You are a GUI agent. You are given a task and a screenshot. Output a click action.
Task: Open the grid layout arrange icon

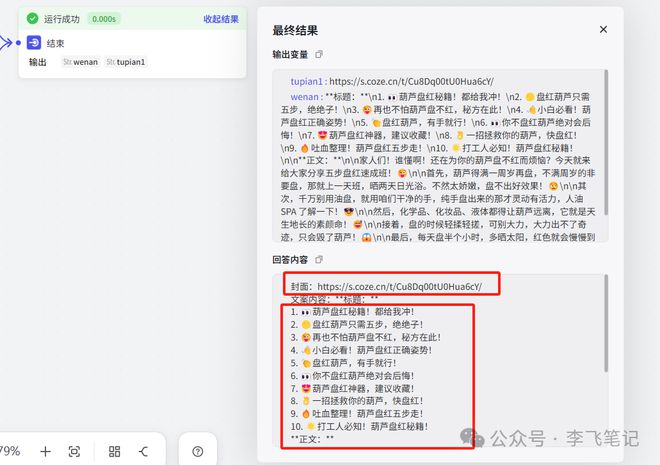point(114,452)
